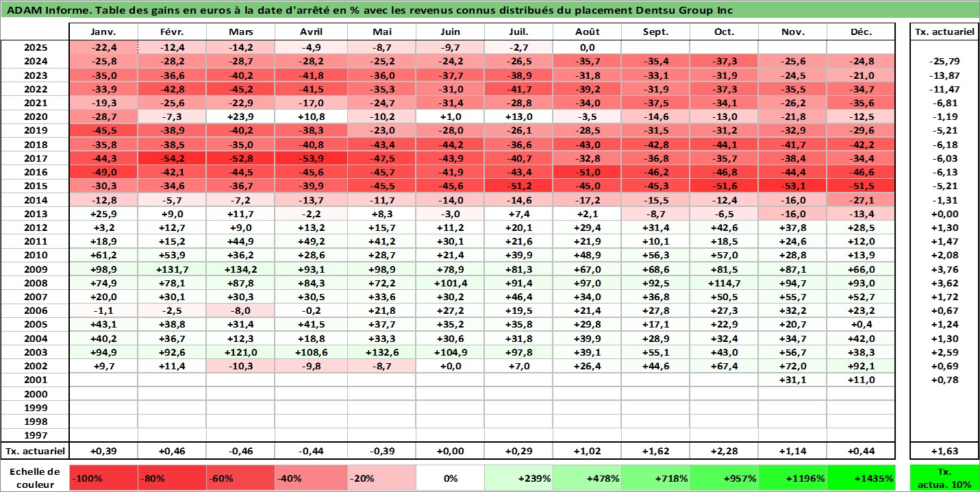Click the -100% red color scale swatch
The height and width of the screenshot is (492, 980).
click(104, 478)
